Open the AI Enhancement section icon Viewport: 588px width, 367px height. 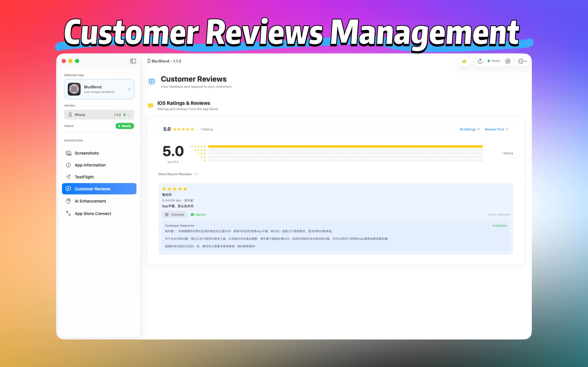pyautogui.click(x=68, y=201)
